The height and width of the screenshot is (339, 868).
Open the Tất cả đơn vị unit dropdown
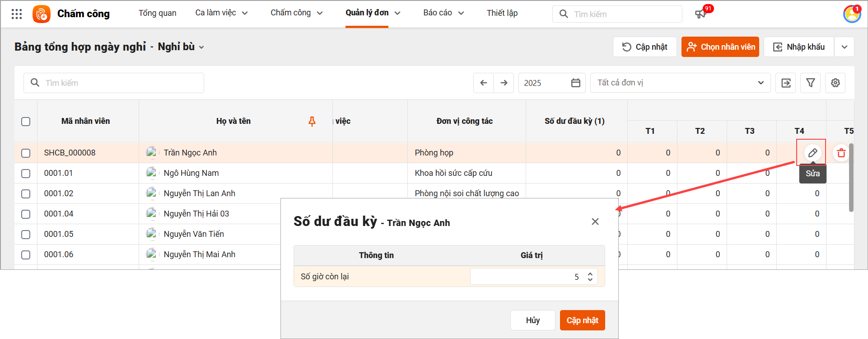[x=680, y=83]
